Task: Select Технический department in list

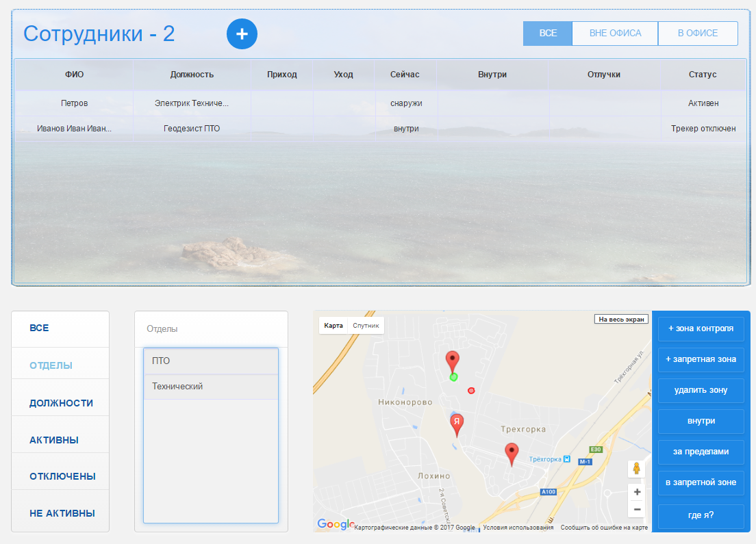Action: coord(211,387)
